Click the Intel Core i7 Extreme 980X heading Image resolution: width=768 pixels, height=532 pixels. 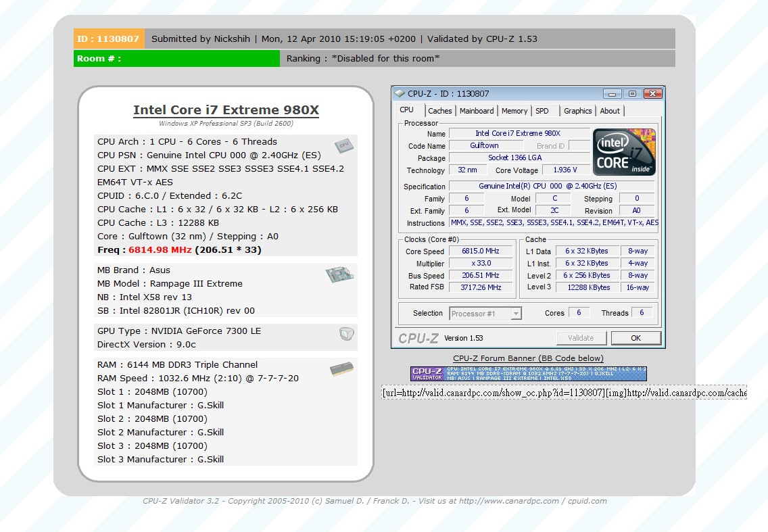[x=226, y=110]
